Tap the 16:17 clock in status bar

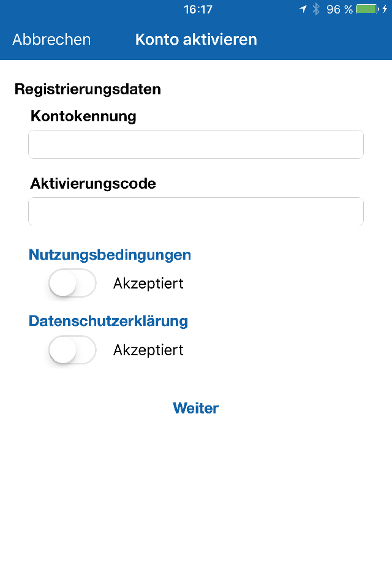pos(198,9)
